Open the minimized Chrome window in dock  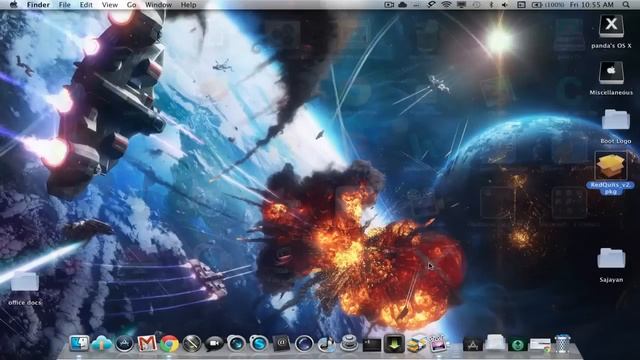coord(540,344)
